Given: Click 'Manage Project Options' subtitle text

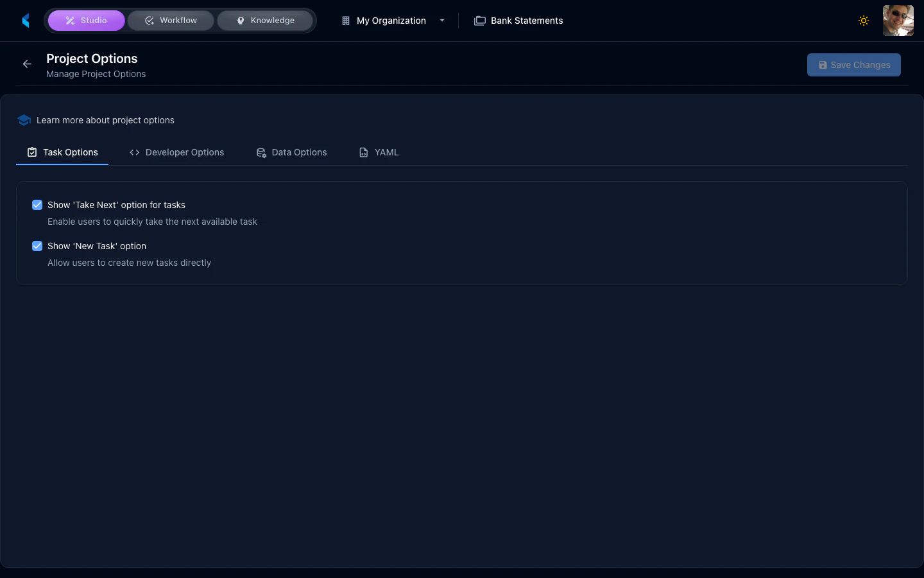Looking at the screenshot, I should [x=96, y=74].
